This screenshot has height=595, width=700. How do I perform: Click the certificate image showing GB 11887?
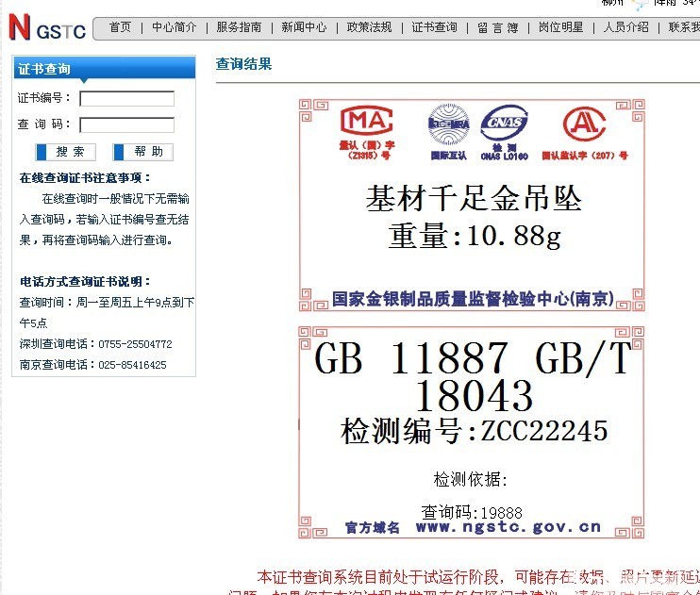point(472,432)
